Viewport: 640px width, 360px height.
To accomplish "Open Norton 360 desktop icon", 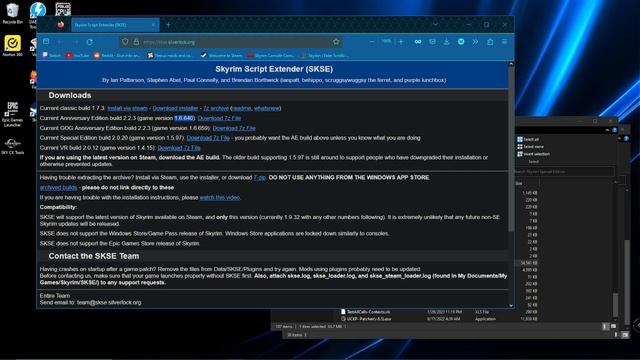I will click(x=12, y=46).
